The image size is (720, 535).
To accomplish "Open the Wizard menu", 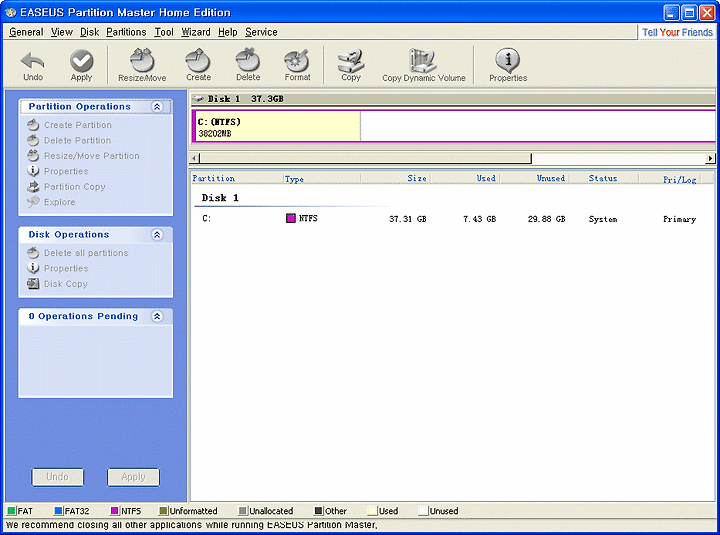I will (x=196, y=32).
